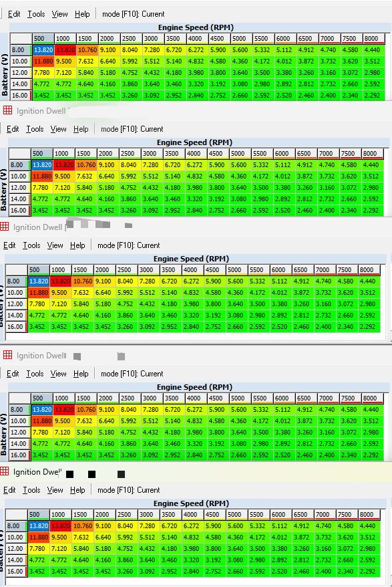Open the Help menu in the third window
This screenshot has height=587, width=392.
(77, 245)
